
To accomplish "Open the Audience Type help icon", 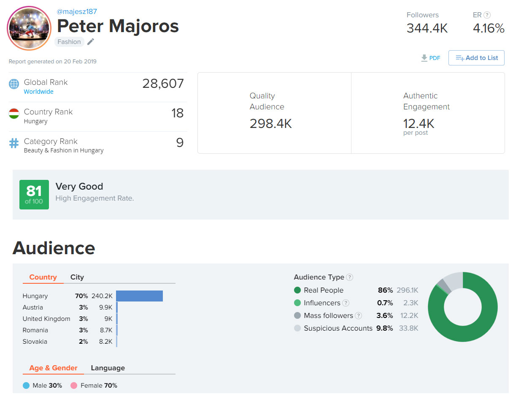I will pyautogui.click(x=349, y=277).
